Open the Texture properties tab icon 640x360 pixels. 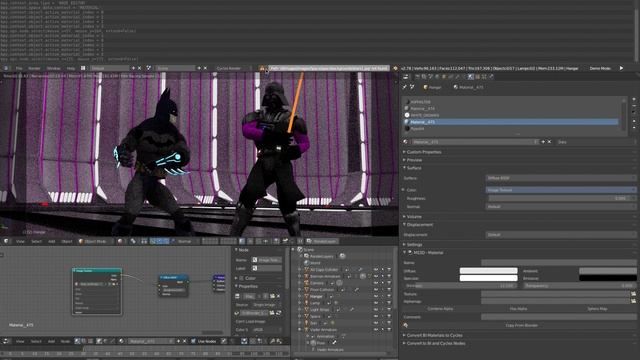(477, 76)
